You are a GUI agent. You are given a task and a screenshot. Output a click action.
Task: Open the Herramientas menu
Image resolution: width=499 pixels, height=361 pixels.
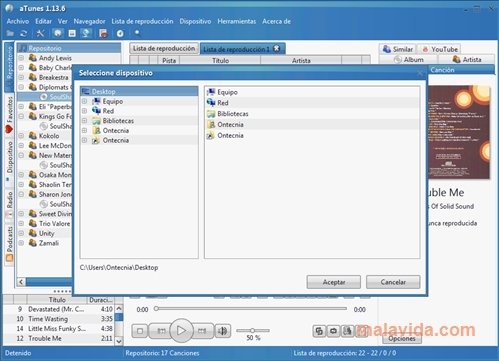coord(237,21)
